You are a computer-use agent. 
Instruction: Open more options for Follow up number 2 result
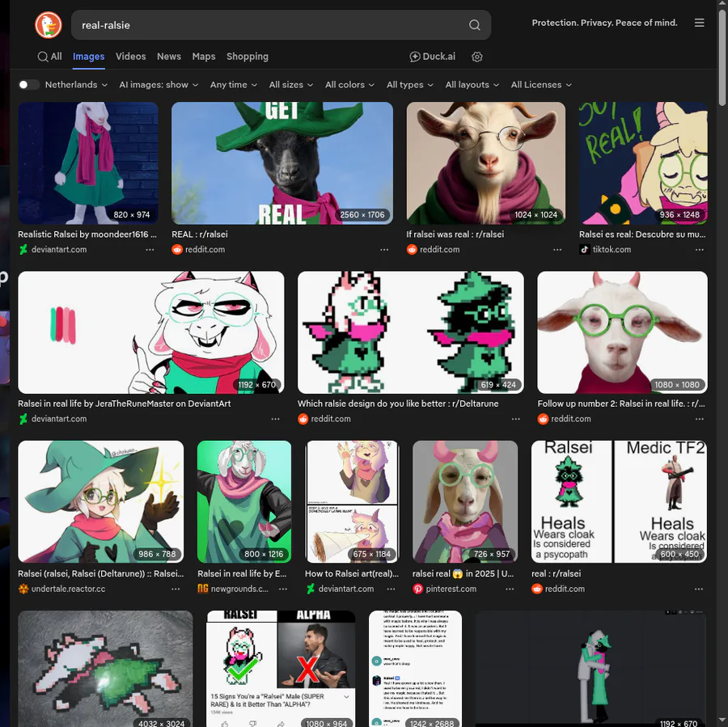[699, 419]
